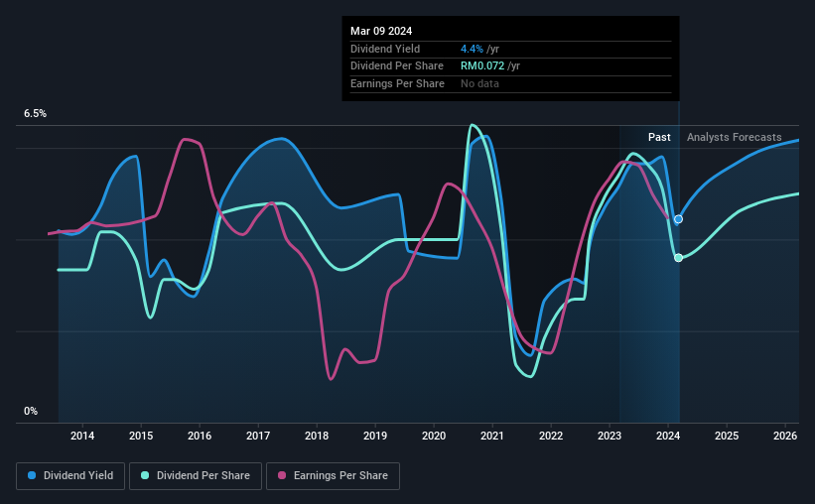This screenshot has height=504, width=815.
Task: Toggle the Dividend Yield legend button
Action: (70, 476)
